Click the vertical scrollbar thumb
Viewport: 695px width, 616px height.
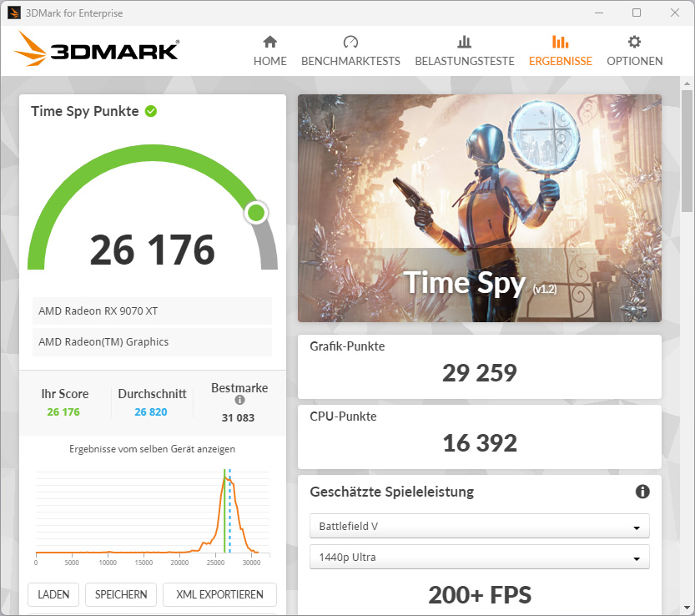click(687, 151)
